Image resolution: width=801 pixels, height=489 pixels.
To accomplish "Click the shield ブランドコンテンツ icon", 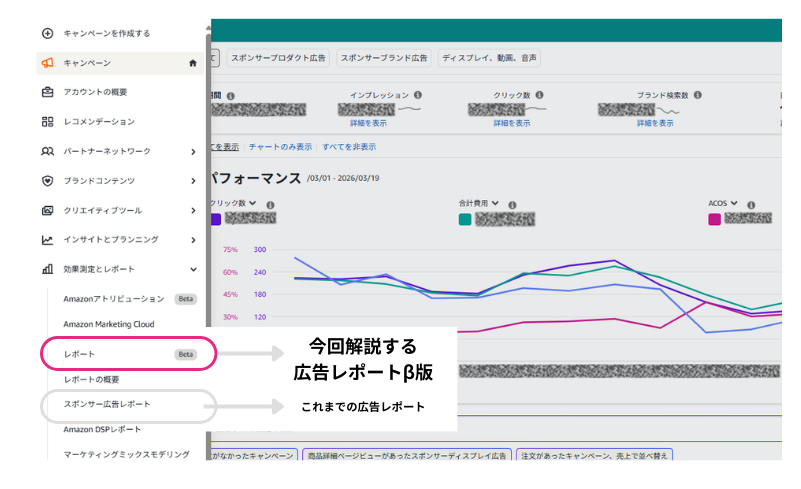I will click(47, 181).
